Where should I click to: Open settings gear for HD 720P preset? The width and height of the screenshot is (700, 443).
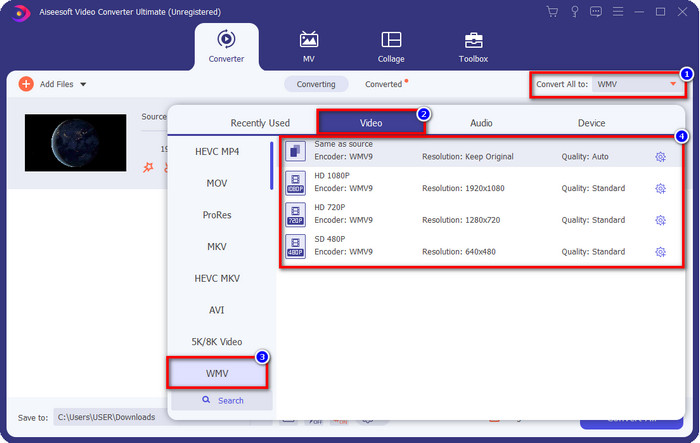[x=660, y=220]
